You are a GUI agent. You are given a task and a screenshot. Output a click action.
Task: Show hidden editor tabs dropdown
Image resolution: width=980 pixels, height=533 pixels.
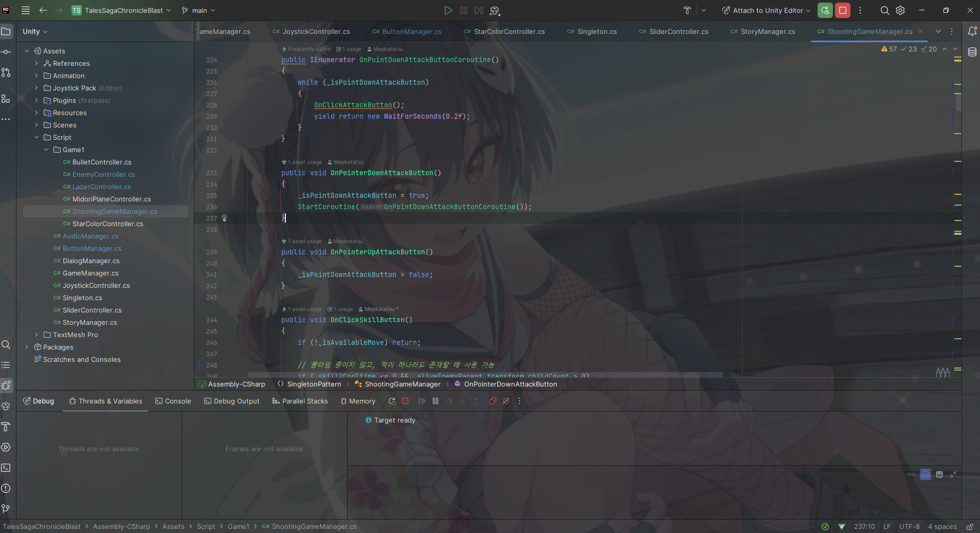(938, 31)
